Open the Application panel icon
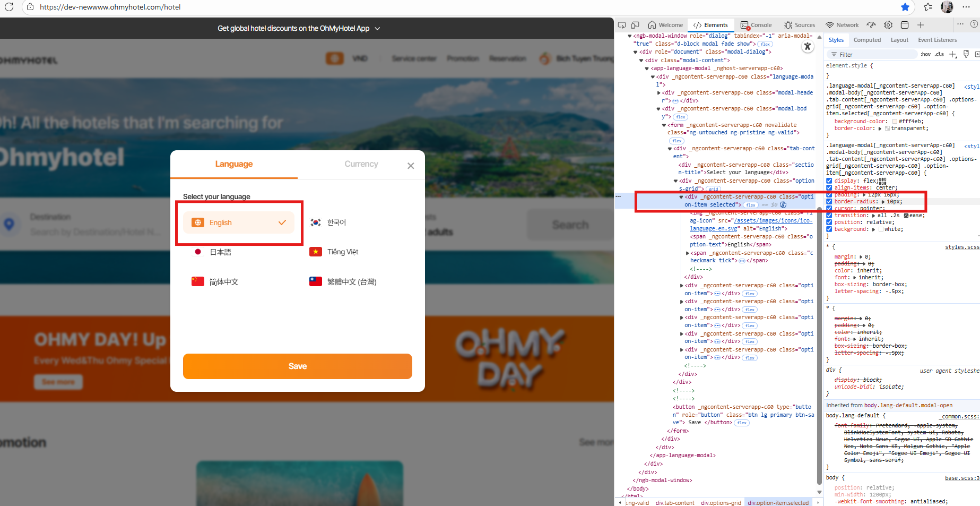Viewport: 980px width, 506px height. tap(905, 25)
